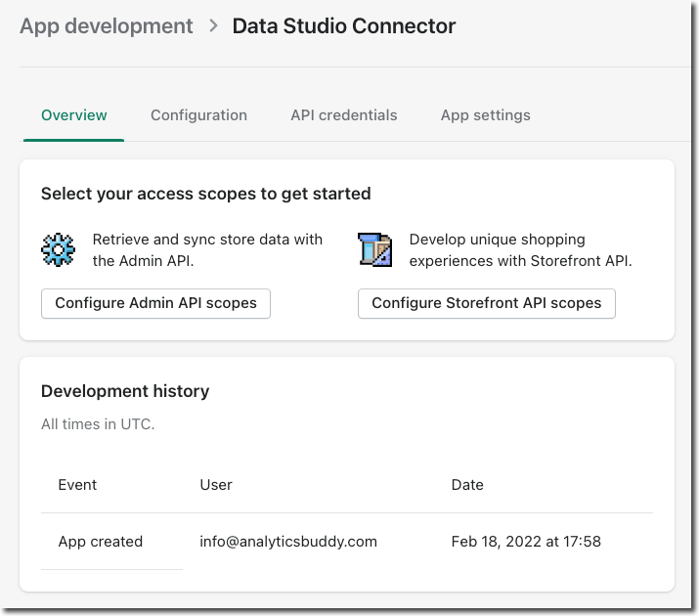Click the 'Feb 18, 2022 at 17:58' date
The width and height of the screenshot is (699, 616).
[x=526, y=542]
